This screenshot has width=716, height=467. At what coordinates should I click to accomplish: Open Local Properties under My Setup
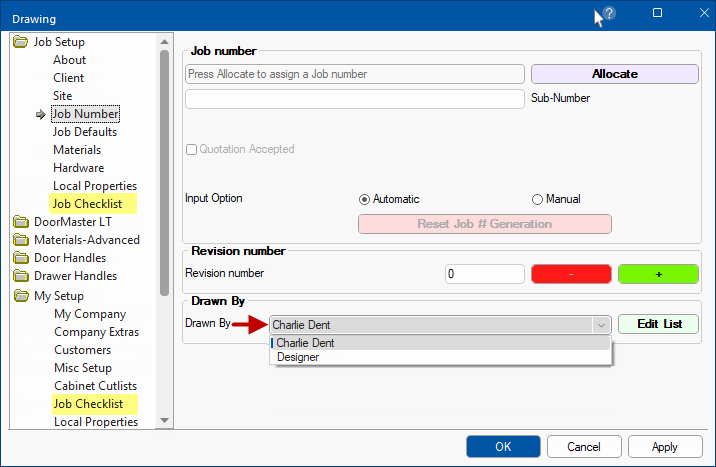click(x=96, y=422)
